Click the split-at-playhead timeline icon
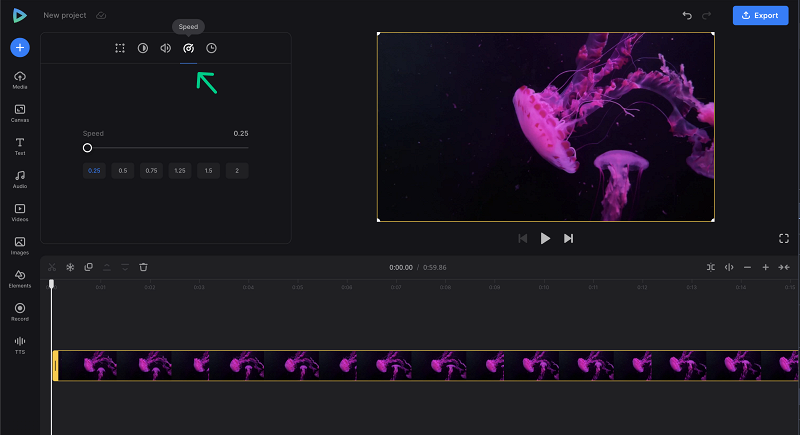This screenshot has width=800, height=435. point(729,267)
